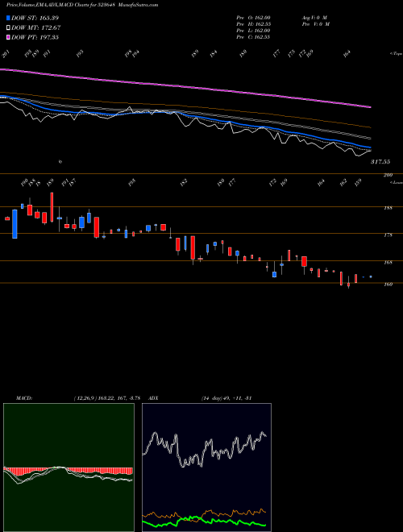Screen dimensions: 403x532
Task: Click the large blue candlestick at chart start
Action: (15, 224)
